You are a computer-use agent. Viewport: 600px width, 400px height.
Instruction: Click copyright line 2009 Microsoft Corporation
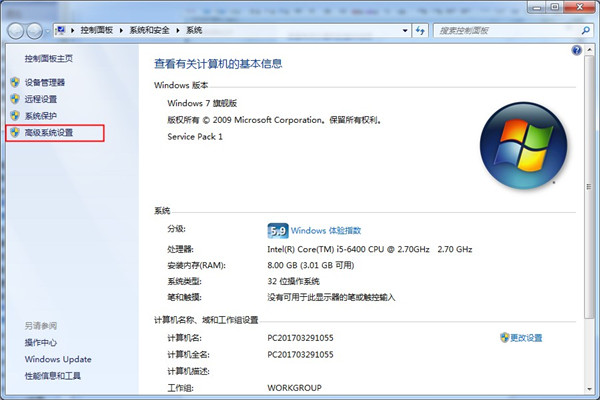click(x=274, y=120)
